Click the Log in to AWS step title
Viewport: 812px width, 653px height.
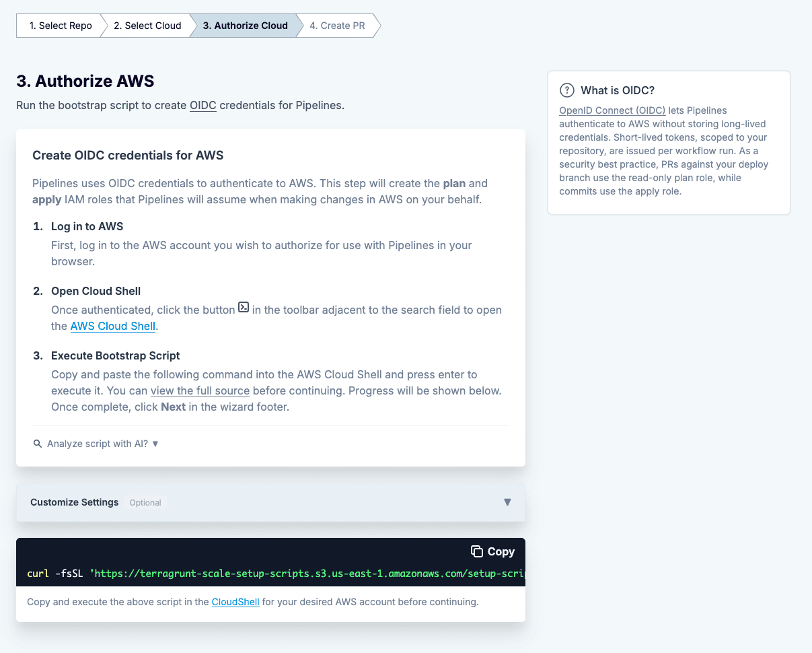click(x=87, y=226)
